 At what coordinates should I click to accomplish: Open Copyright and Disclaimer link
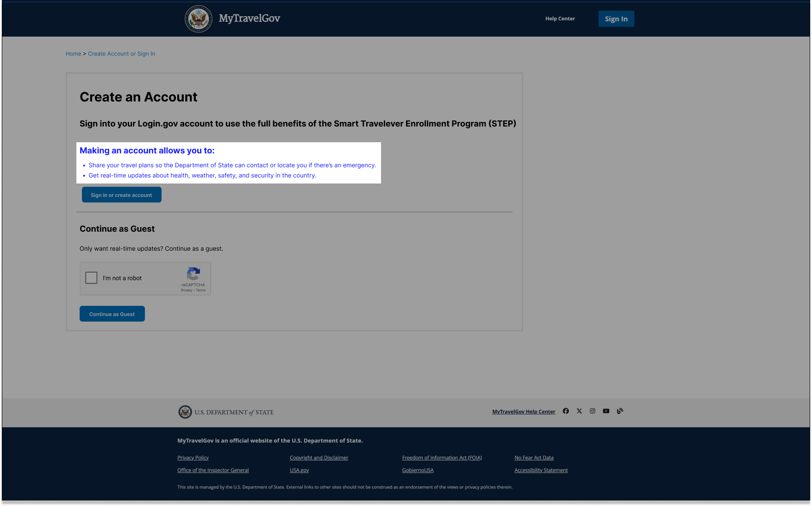click(x=319, y=458)
